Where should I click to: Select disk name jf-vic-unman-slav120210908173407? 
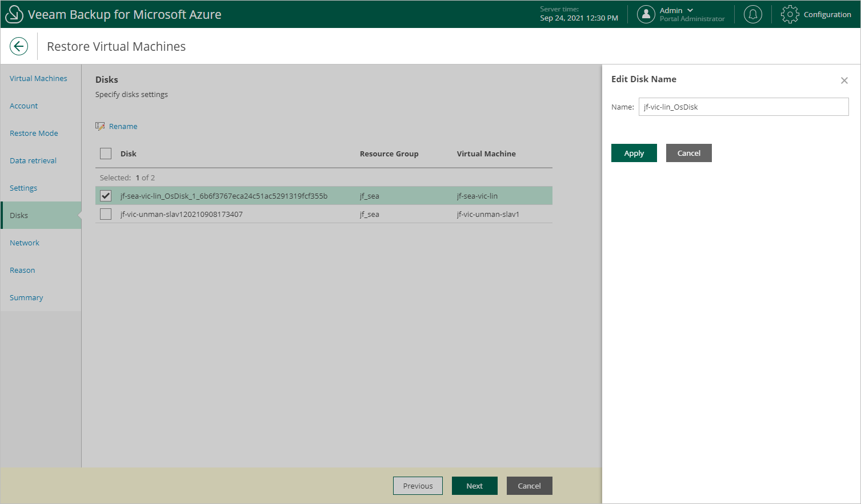point(182,214)
